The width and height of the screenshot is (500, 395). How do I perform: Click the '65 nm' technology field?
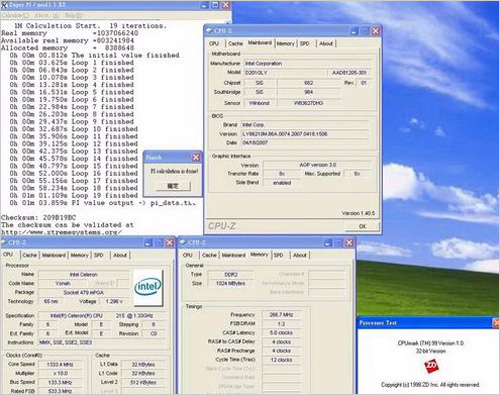click(51, 301)
